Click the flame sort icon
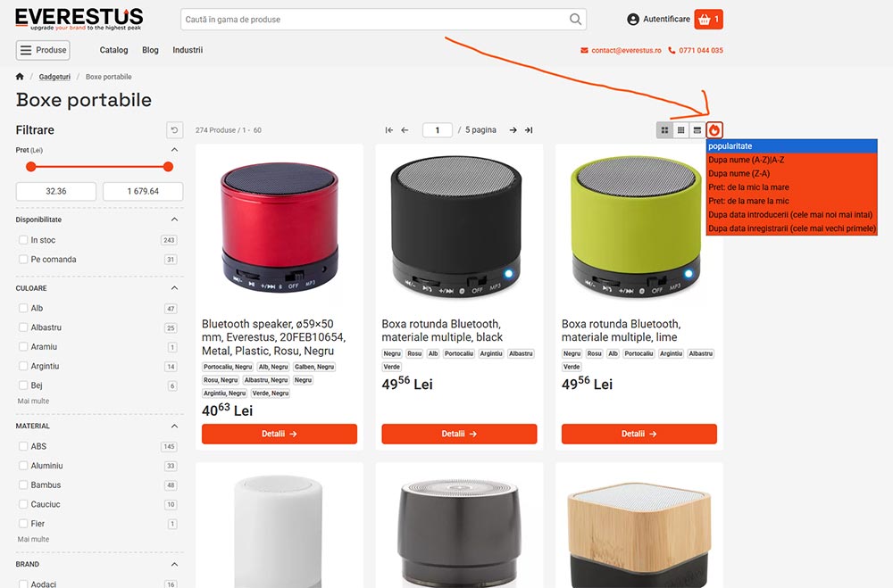Image resolution: width=893 pixels, height=588 pixels. (714, 130)
